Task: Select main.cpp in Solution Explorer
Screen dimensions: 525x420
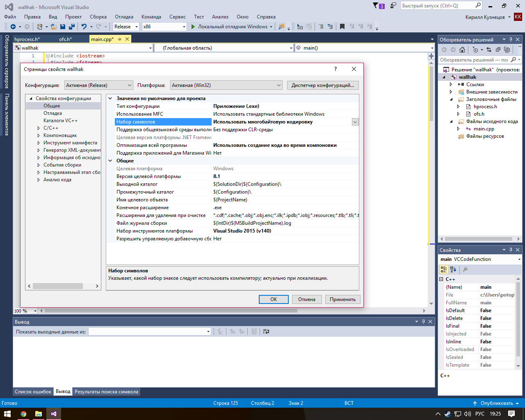Action: [x=484, y=129]
